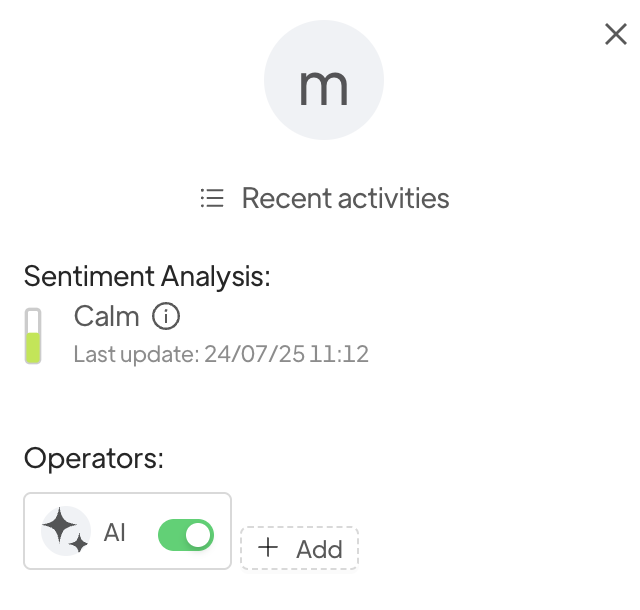Click the AI operator label

coord(115,532)
